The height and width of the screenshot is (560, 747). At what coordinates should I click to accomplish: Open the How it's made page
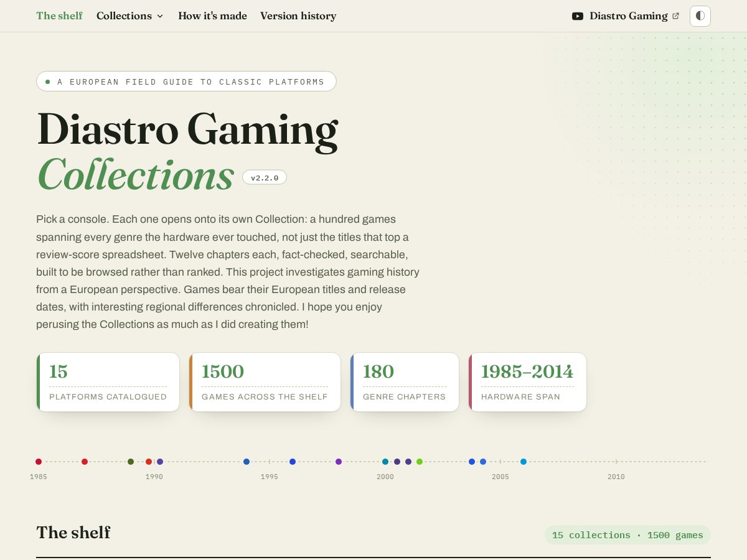(212, 16)
